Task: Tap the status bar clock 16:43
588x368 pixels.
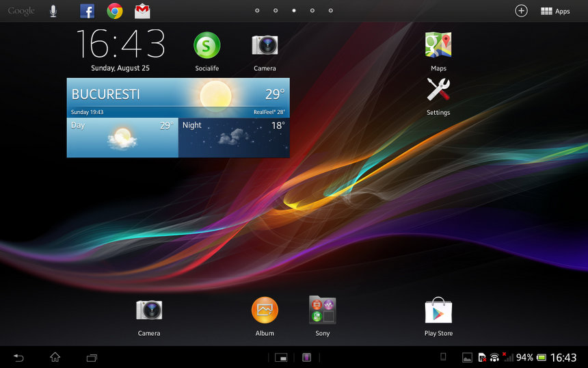Action: tap(563, 358)
